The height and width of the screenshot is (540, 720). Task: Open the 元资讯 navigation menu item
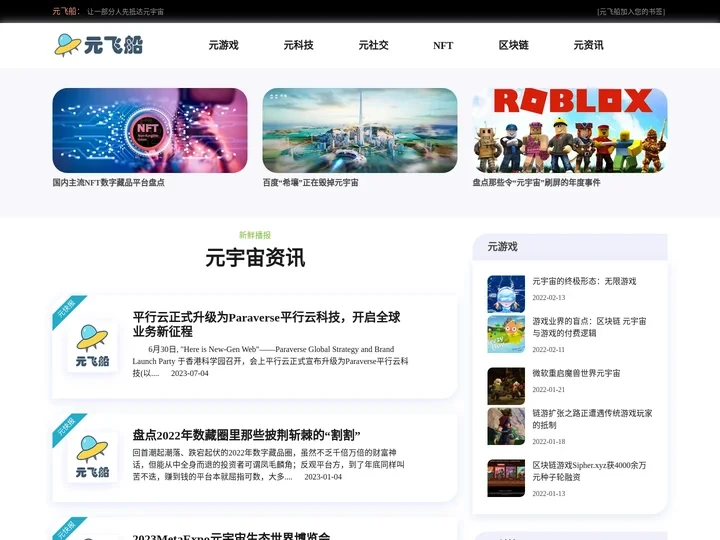coord(589,45)
